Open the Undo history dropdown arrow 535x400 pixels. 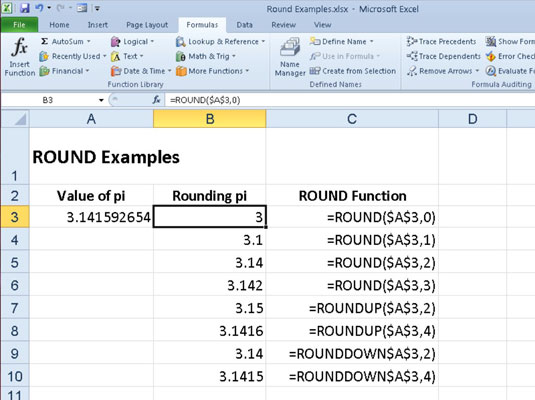coord(49,8)
